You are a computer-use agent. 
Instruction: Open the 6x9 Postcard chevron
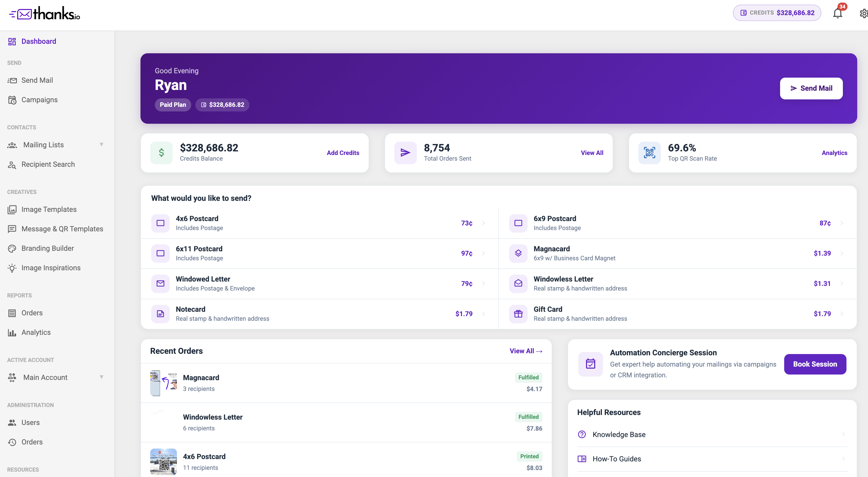point(842,223)
